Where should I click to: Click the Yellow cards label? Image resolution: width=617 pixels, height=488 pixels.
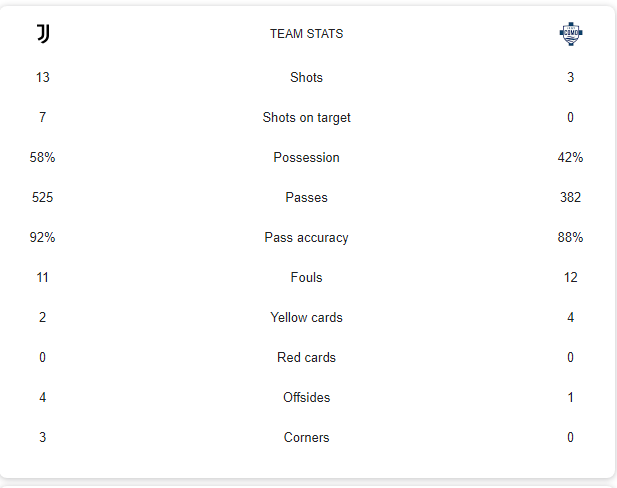306,317
